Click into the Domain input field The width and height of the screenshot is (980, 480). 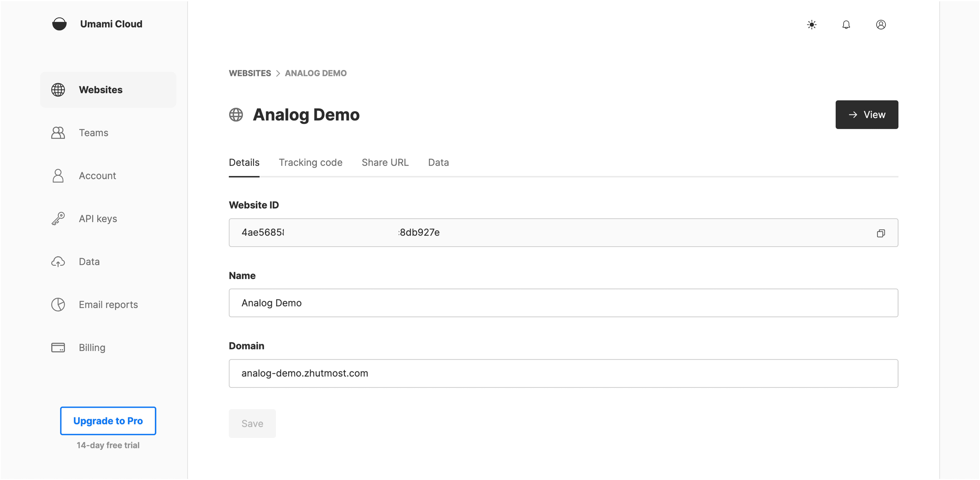pos(563,373)
